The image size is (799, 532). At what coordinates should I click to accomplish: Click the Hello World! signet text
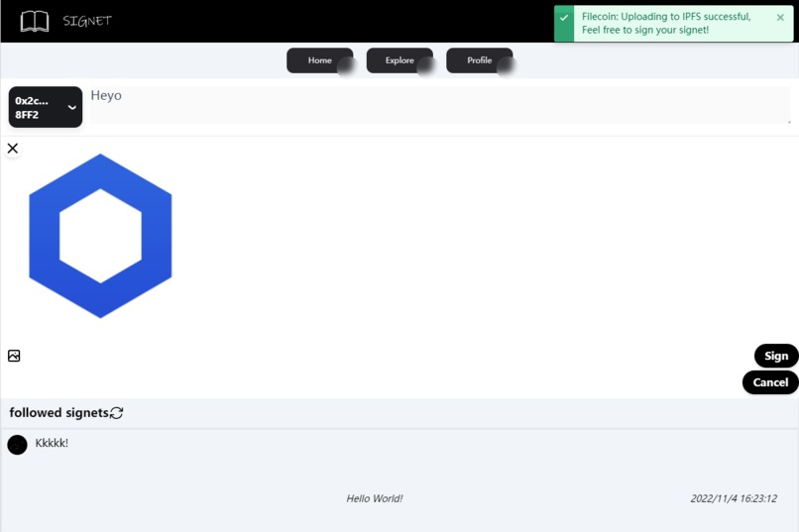(375, 498)
